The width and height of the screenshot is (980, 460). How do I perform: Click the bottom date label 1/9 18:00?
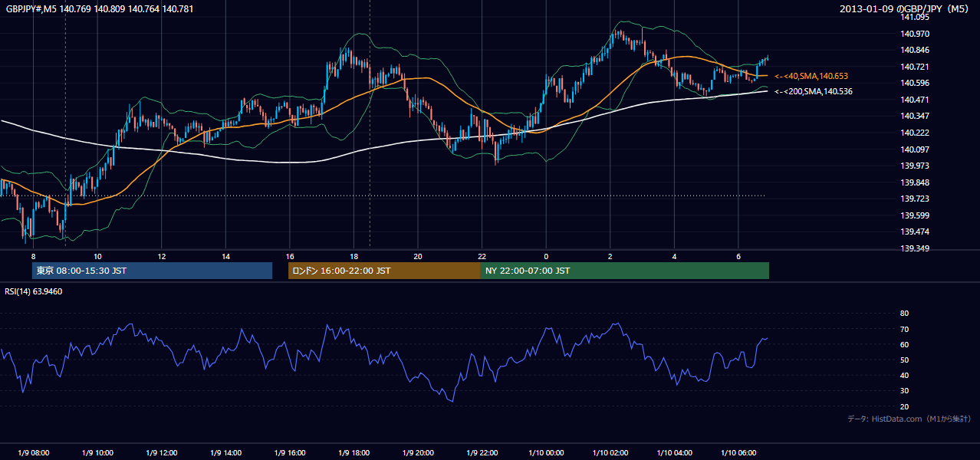coord(354,452)
